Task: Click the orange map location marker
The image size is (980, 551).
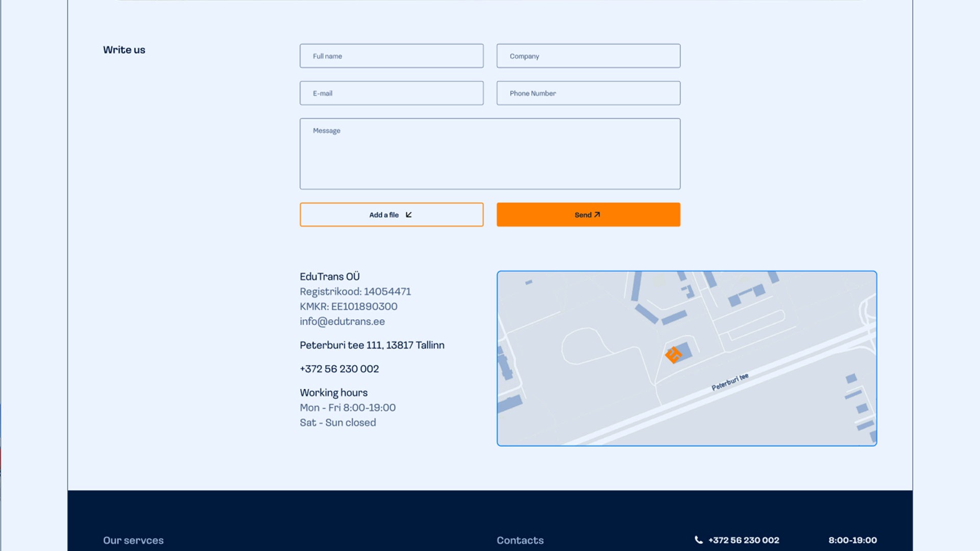Action: coord(673,355)
